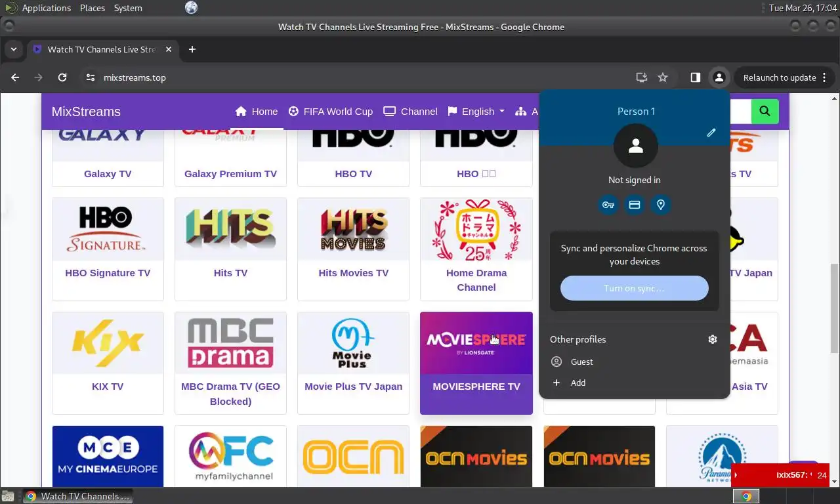Click the globe launcher icon in top panel
This screenshot has height=504, width=840.
191,8
